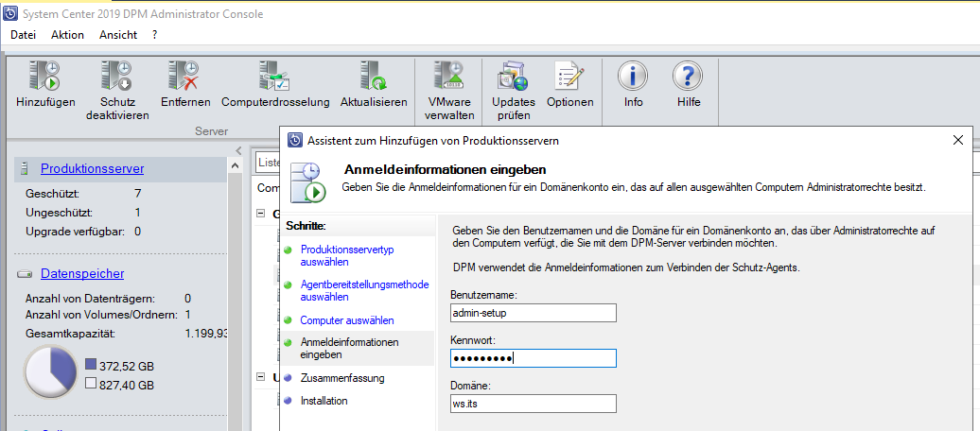Collapse the left navigation pane arrow
Viewport: 980px width, 431px height.
(238, 150)
